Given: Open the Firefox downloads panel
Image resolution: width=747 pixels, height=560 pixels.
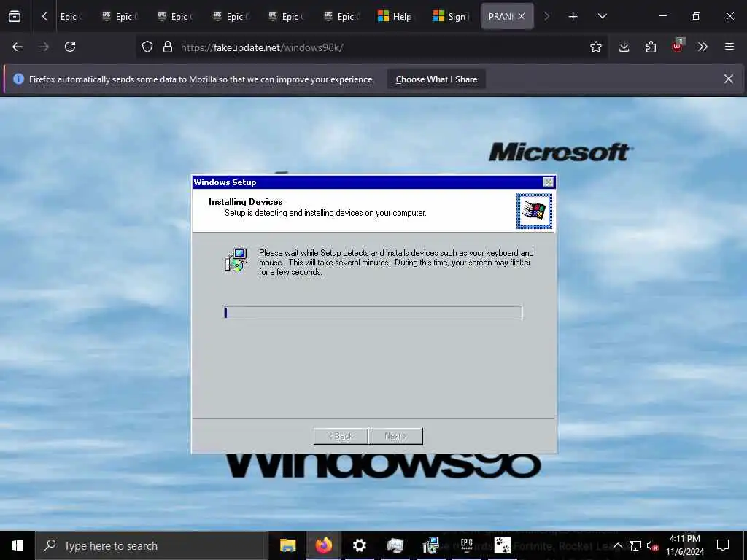Looking at the screenshot, I should (624, 47).
